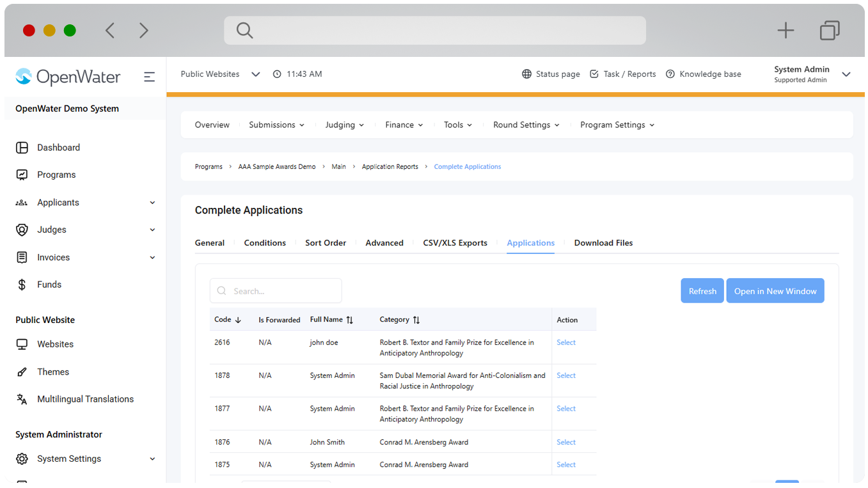Click AAA Sample Awards Demo breadcrumb
This screenshot has width=868, height=488.
(277, 167)
